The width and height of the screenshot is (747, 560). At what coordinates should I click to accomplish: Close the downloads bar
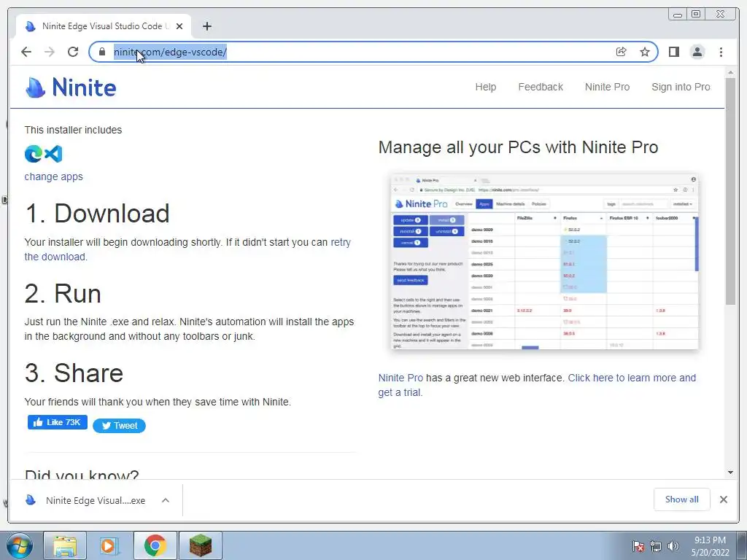(x=723, y=499)
